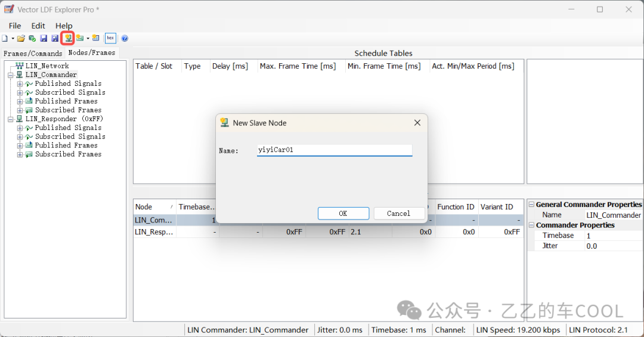This screenshot has height=337, width=644.
Task: Select the LIN_Resp... row in node table
Action: [329, 232]
